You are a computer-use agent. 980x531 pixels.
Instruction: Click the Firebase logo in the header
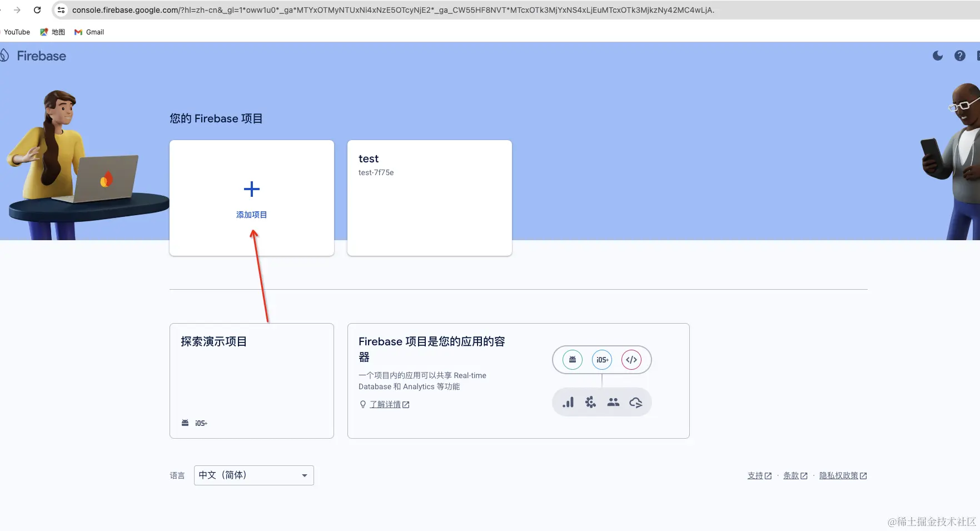coord(33,56)
